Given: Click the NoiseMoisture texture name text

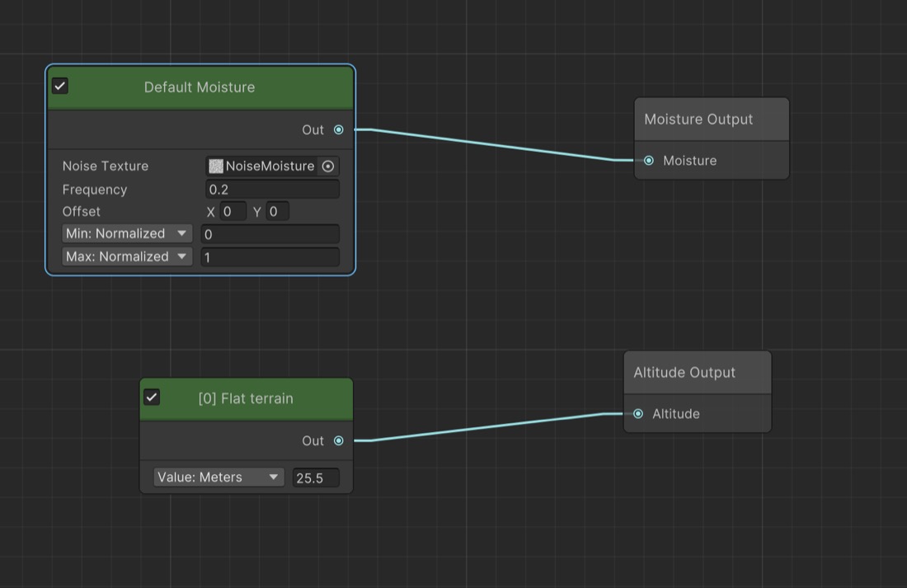Looking at the screenshot, I should click(270, 166).
